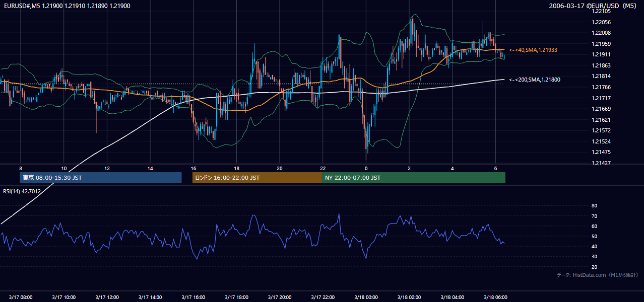Click price axis value 1.21669
Viewport: 644px width, 302px height.
[x=601, y=109]
